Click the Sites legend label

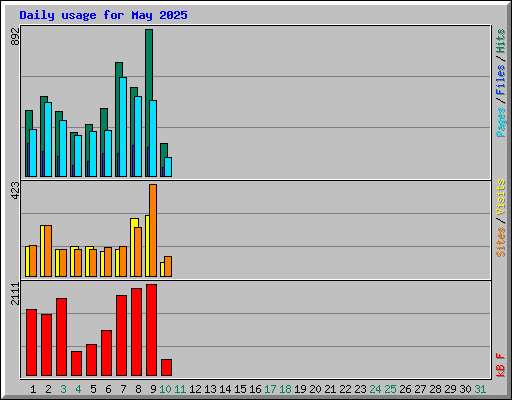coord(501,242)
